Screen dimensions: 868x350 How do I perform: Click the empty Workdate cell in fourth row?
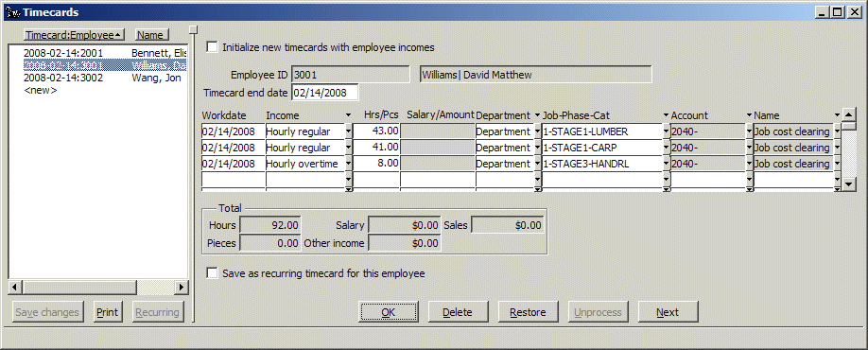pyautogui.click(x=233, y=180)
